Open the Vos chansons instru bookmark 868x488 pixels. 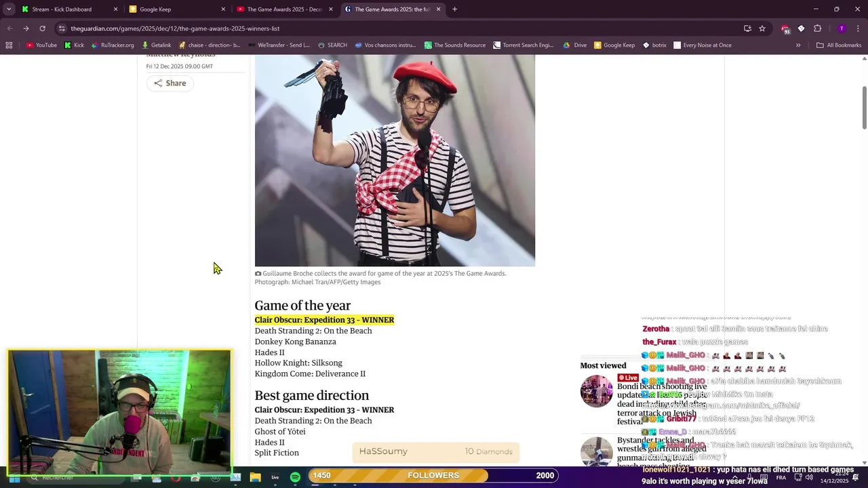tap(386, 45)
